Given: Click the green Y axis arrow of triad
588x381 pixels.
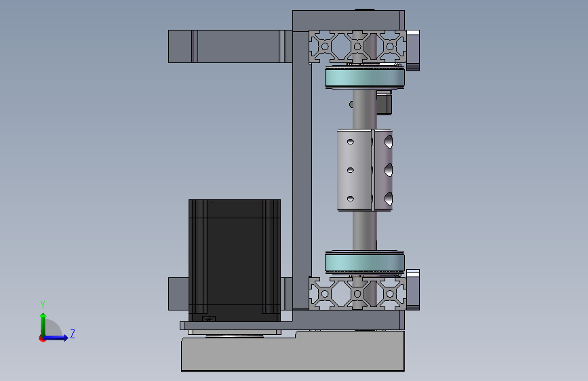Looking at the screenshot, I should (43, 324).
